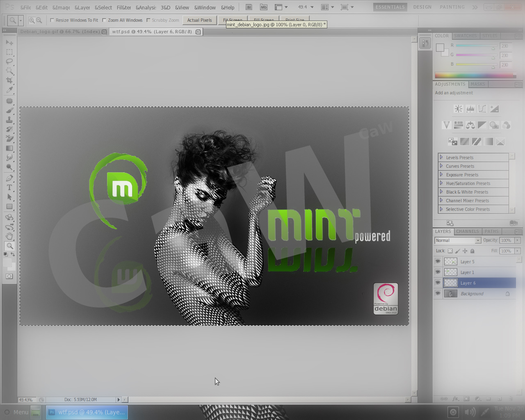
Task: Toggle lock all padlock icon
Action: coord(472,251)
